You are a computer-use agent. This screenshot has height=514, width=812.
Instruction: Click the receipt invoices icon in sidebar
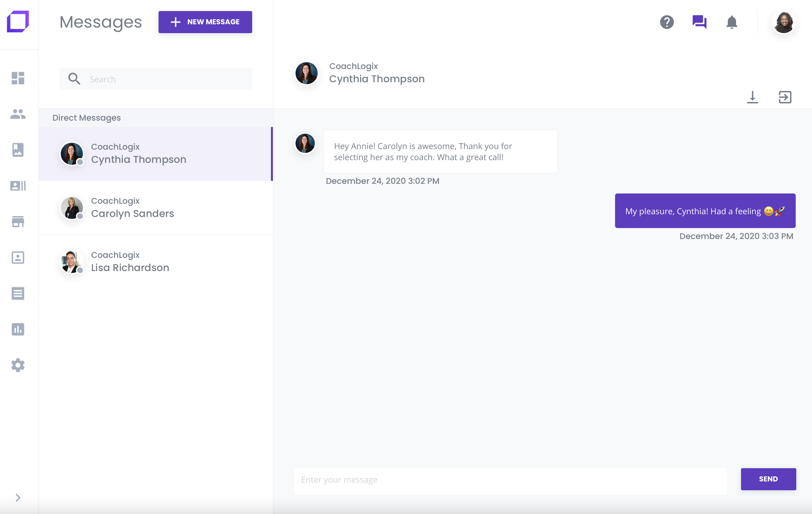[18, 293]
